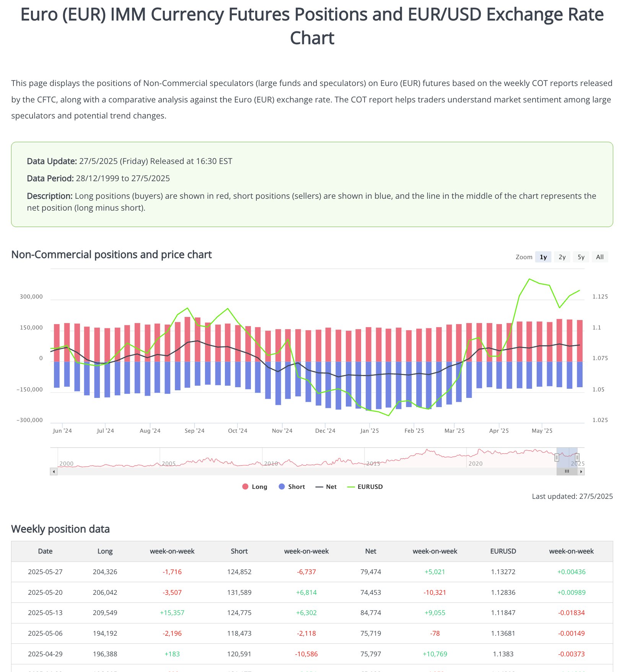Click the navigator scrollbar left arrow
The height and width of the screenshot is (672, 622).
(54, 472)
